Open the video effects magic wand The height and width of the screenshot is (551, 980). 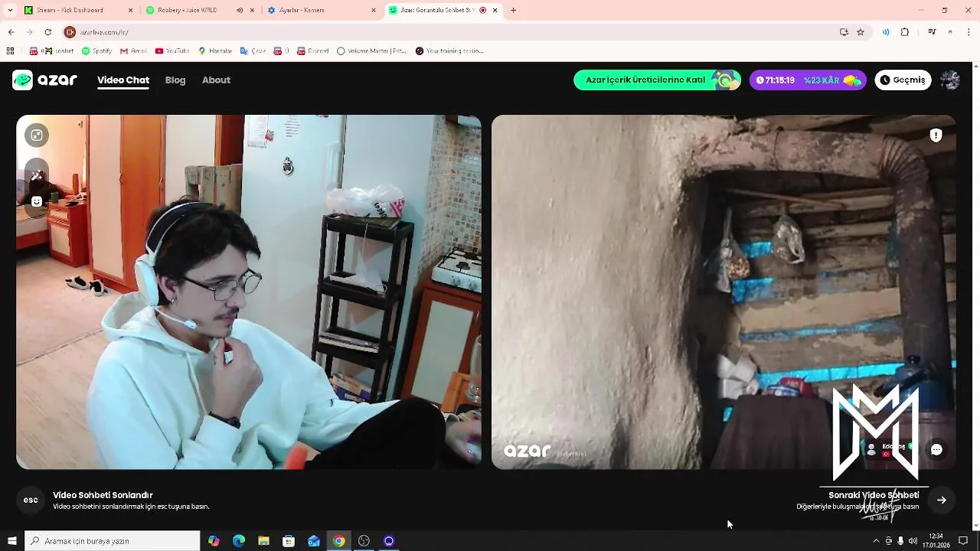point(37,176)
